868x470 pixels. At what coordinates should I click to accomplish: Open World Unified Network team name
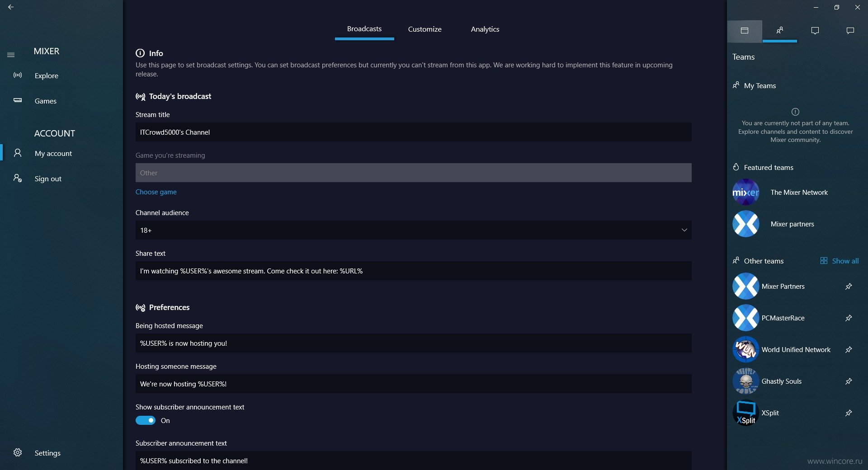(796, 349)
